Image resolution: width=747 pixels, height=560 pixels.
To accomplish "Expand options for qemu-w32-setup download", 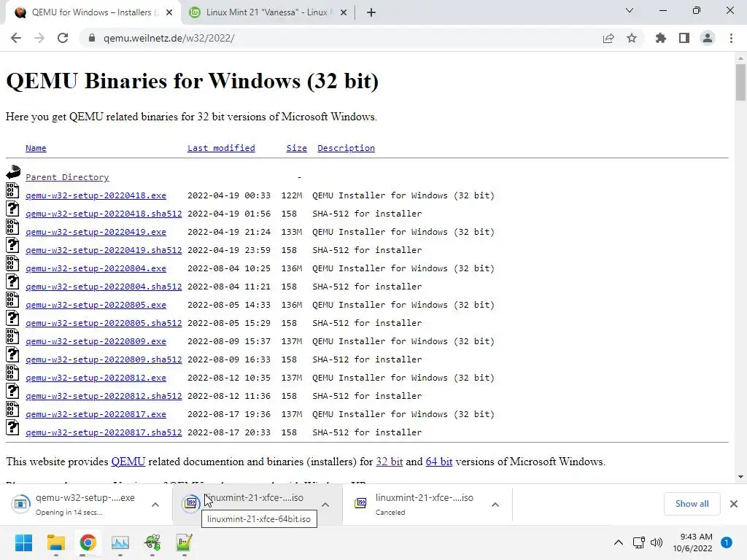I will [155, 505].
